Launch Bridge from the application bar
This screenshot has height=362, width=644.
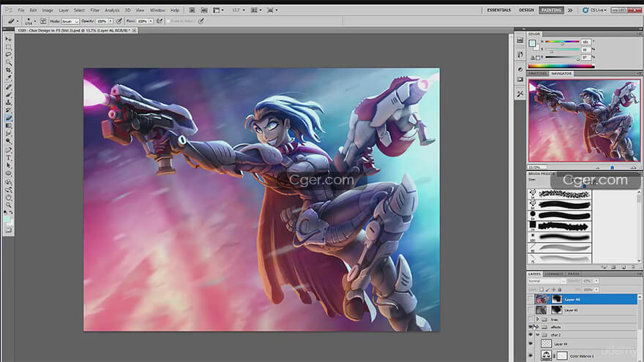(x=192, y=10)
